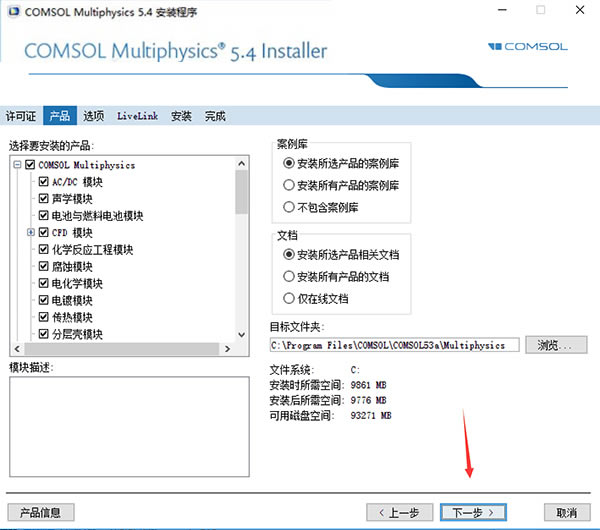Viewport: 600px width, 530px height.
Task: Select 不包含案例库 radio option
Action: pos(289,207)
